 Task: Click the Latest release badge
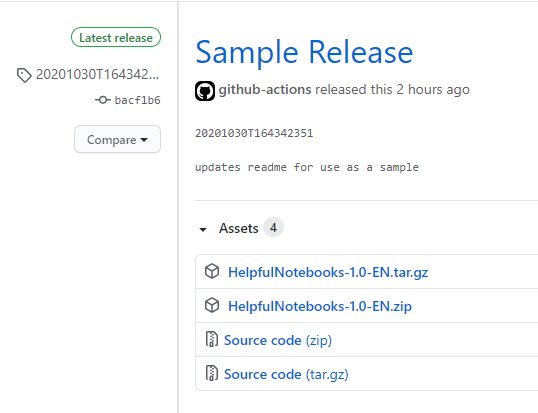(116, 37)
